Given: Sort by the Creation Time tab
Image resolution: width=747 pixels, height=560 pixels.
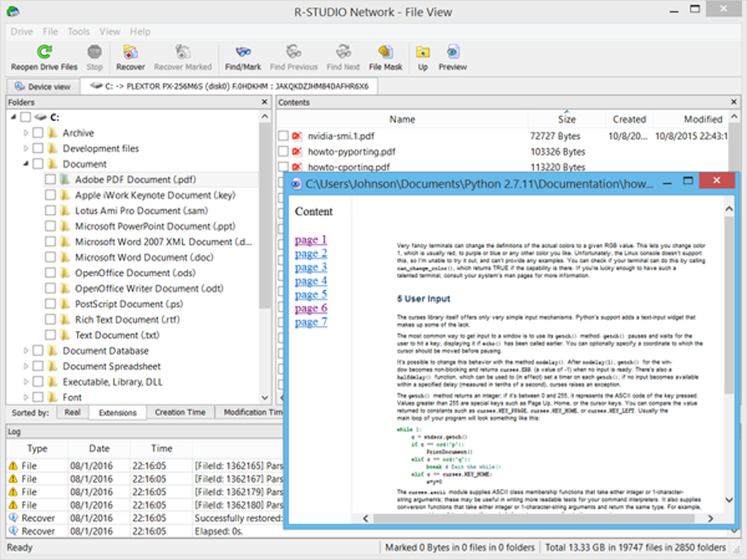Looking at the screenshot, I should click(179, 412).
